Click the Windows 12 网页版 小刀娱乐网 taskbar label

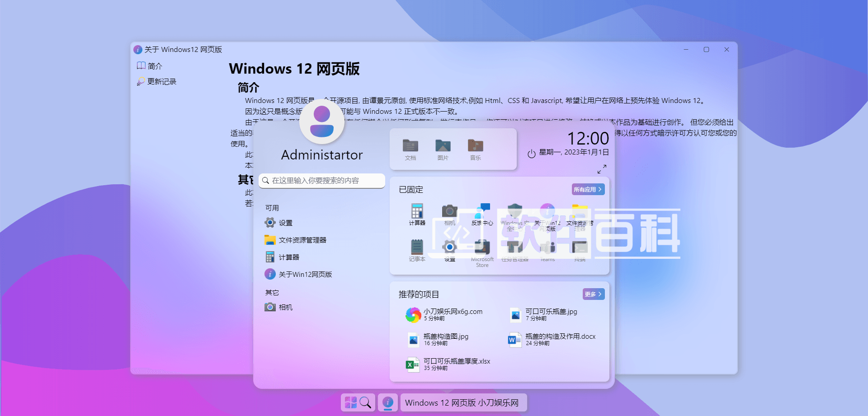[463, 402]
